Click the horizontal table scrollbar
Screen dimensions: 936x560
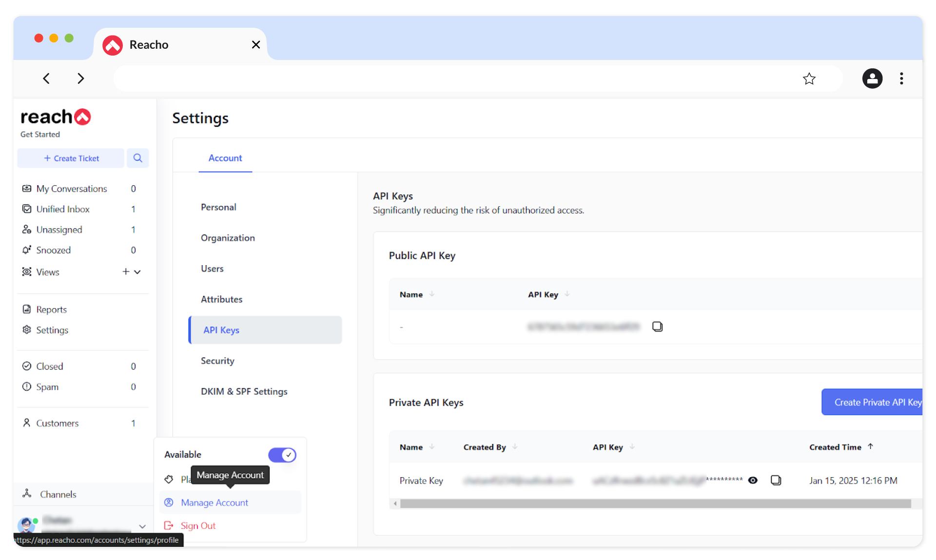(655, 503)
